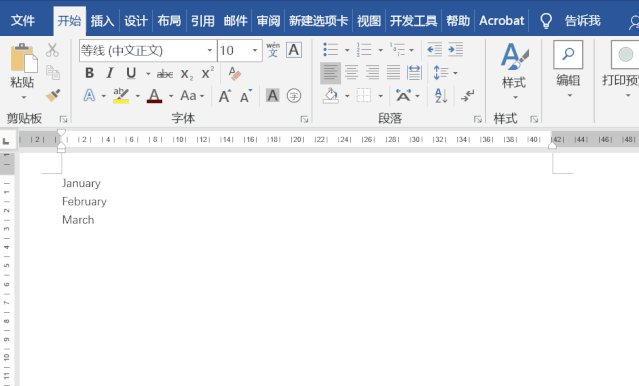The image size is (639, 386).
Task: Open underline style dropdown arrow
Action: (x=148, y=74)
